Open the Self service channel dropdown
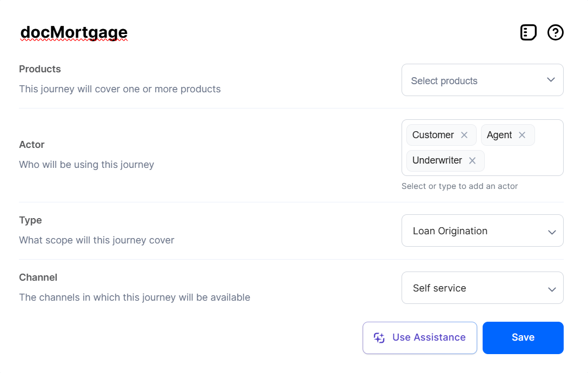This screenshot has width=588, height=373. [476, 288]
